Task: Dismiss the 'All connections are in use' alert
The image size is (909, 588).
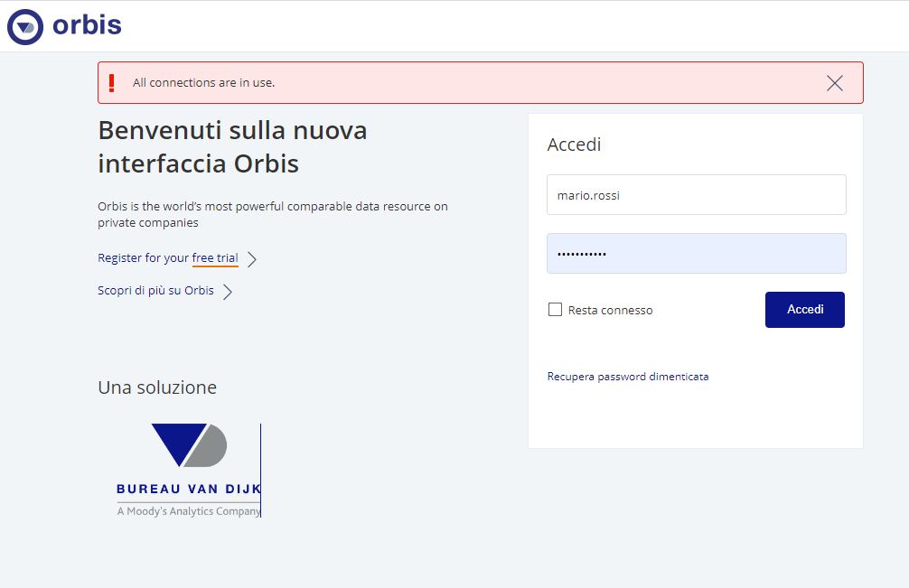Action: [x=834, y=83]
